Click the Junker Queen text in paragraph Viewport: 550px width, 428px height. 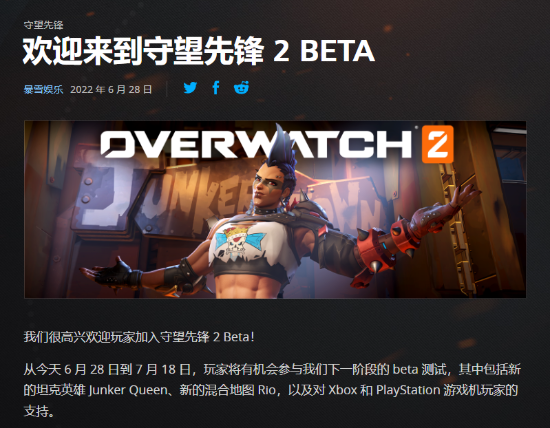coord(128,390)
